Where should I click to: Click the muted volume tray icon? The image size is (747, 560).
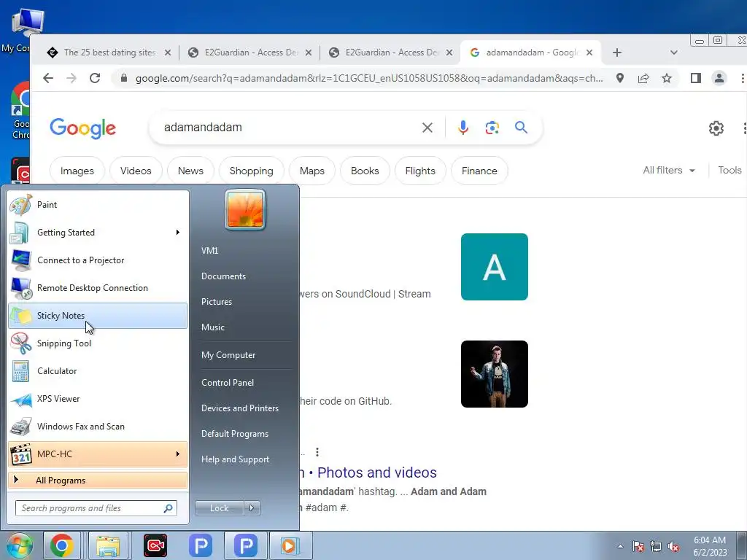point(673,546)
